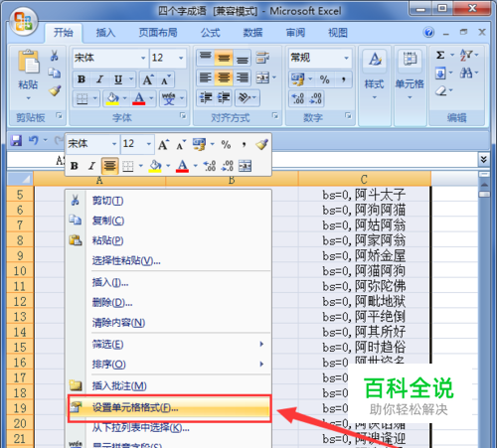Increase indent in alignment group

point(224,98)
